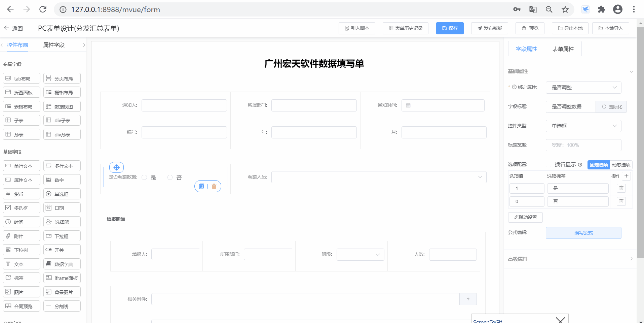Open the 控件类型 dropdown
This screenshot has height=323, width=644.
(x=583, y=126)
